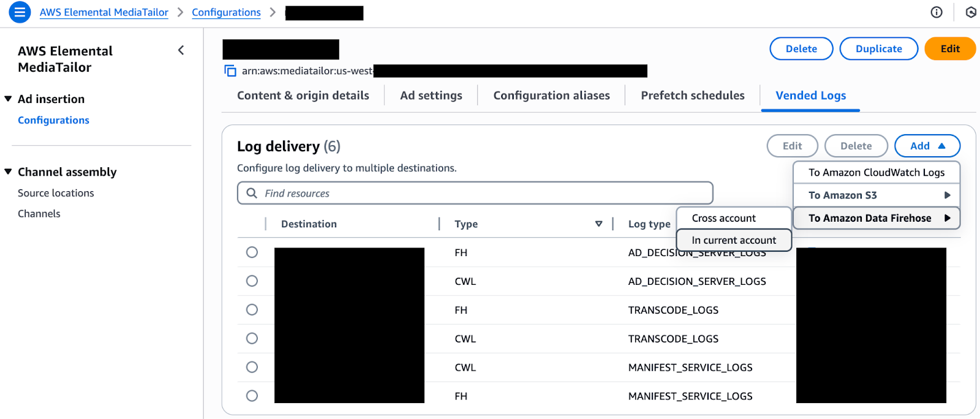980x419 pixels.
Task: Click the info circle icon at top right
Action: pos(937,12)
